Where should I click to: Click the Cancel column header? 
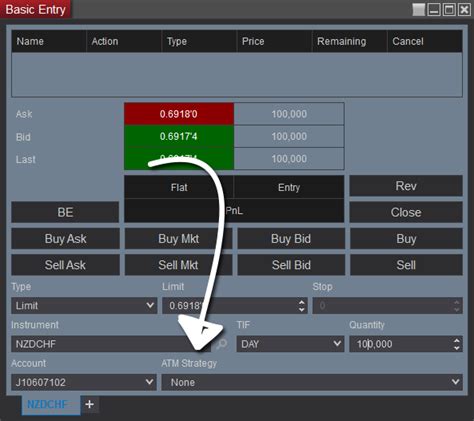click(425, 41)
